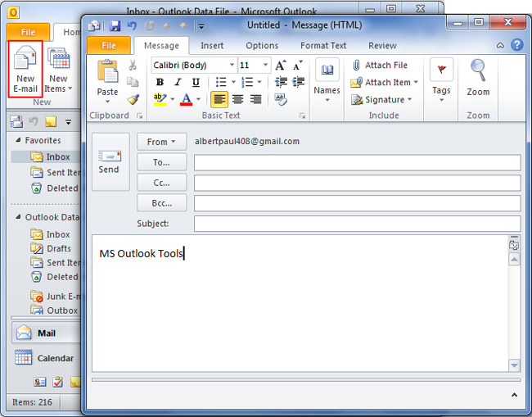The width and height of the screenshot is (532, 417).
Task: Minimize the ribbon with caret icon
Action: pos(500,45)
